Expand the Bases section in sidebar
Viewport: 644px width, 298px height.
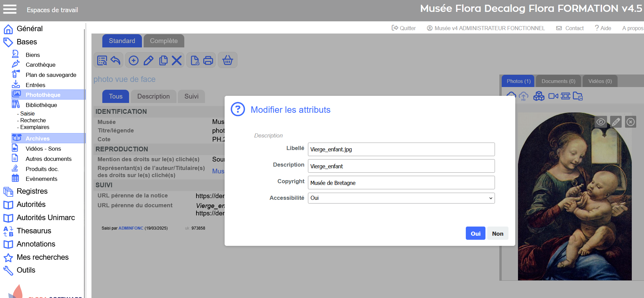(27, 42)
